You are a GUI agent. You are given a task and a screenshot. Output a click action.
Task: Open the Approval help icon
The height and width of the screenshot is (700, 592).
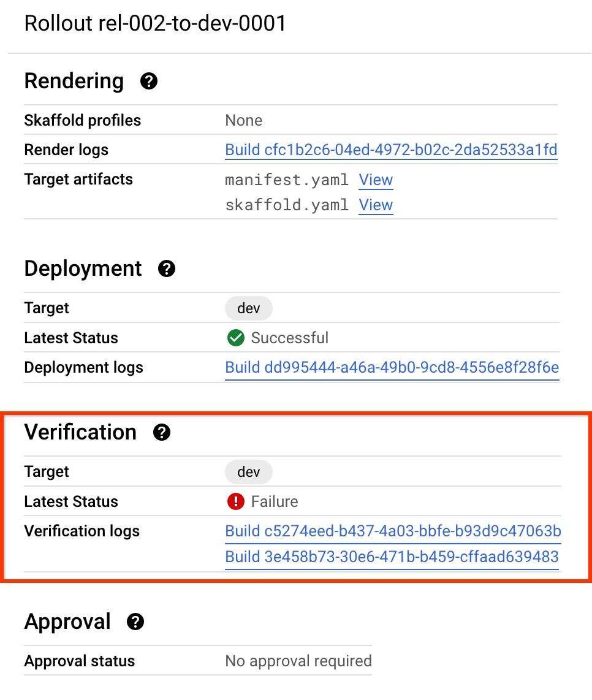click(x=135, y=622)
